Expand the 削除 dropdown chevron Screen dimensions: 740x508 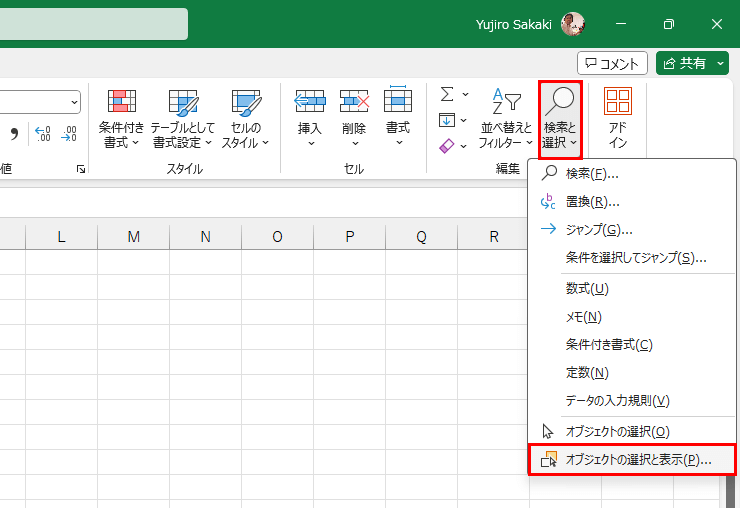tap(355, 144)
